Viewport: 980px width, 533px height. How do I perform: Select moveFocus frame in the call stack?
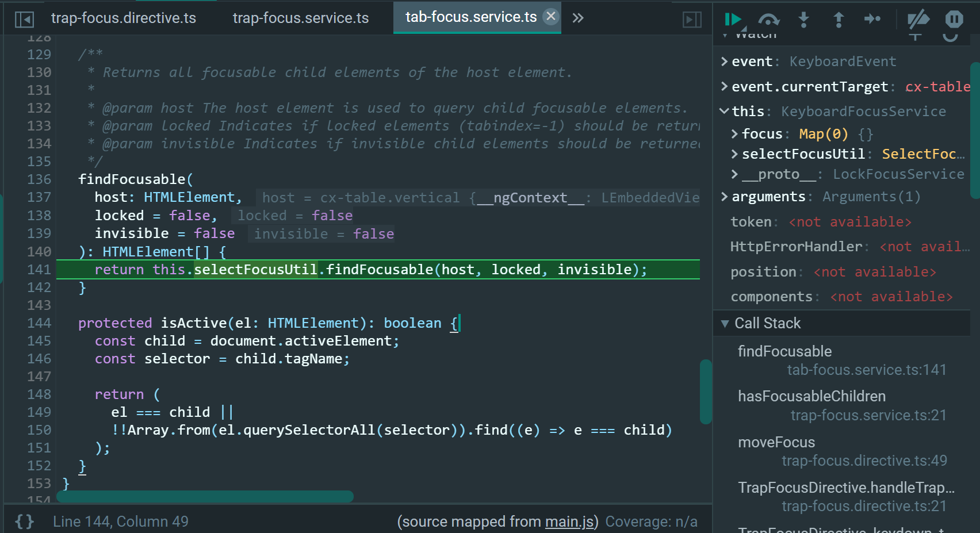(x=776, y=442)
